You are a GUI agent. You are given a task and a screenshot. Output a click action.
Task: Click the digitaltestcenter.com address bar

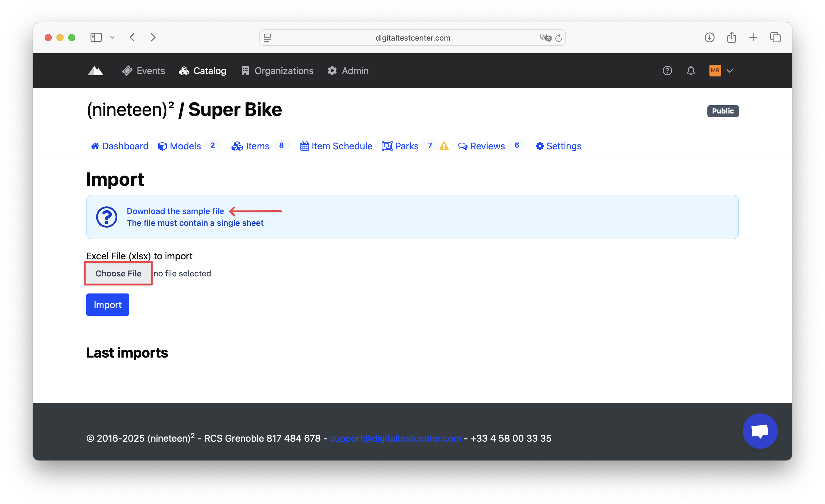click(x=412, y=38)
